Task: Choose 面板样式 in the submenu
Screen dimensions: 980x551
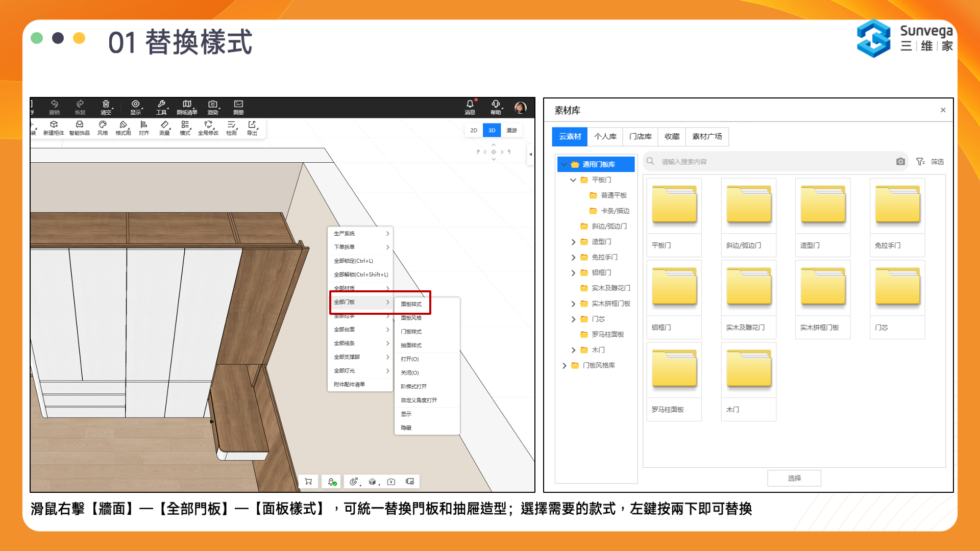Action: [411, 304]
